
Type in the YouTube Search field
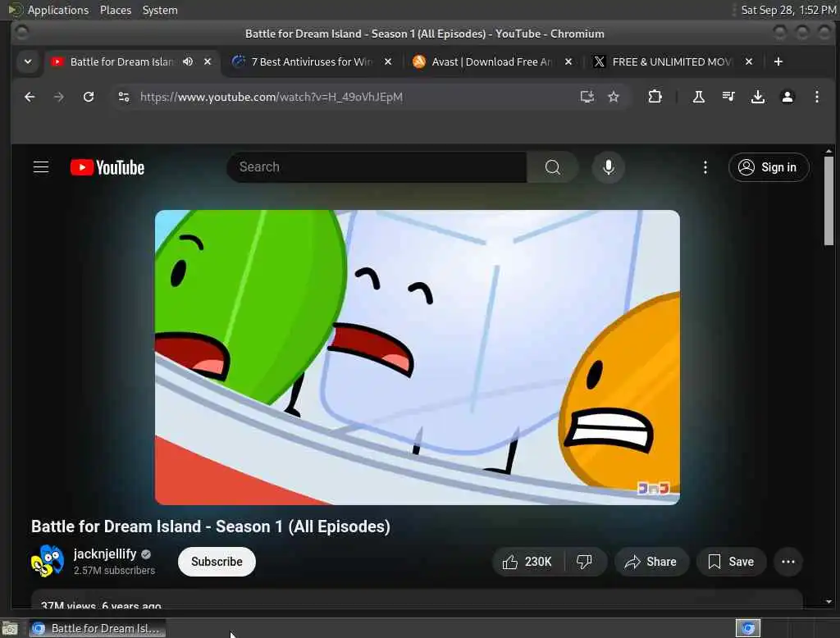(377, 167)
